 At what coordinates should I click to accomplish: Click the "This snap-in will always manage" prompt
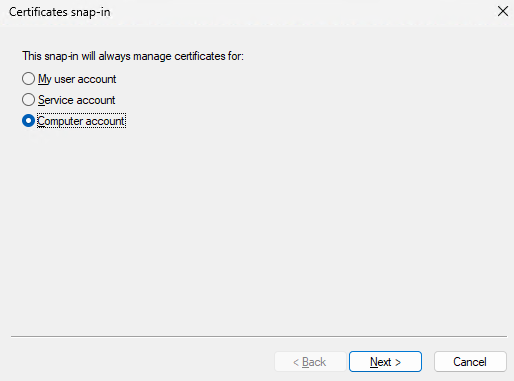coord(133,56)
